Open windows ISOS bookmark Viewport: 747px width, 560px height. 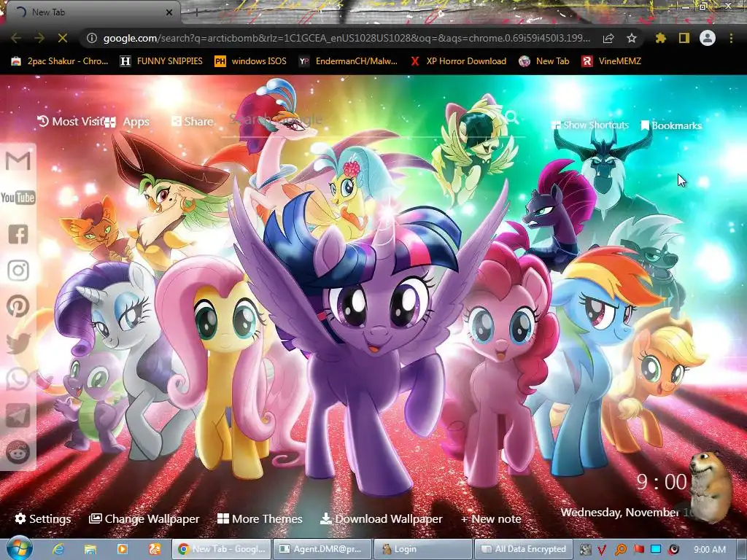pyautogui.click(x=251, y=61)
